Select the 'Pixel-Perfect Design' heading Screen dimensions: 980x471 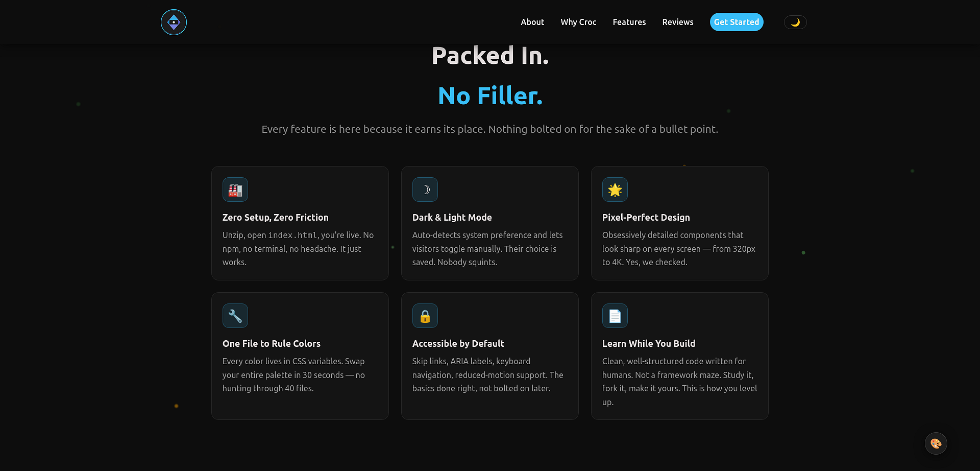tap(646, 217)
